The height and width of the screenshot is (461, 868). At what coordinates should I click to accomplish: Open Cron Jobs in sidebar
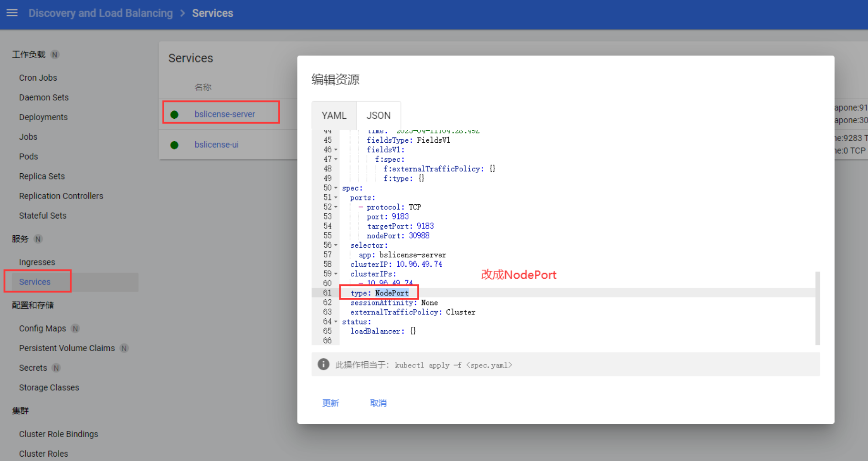click(x=38, y=78)
